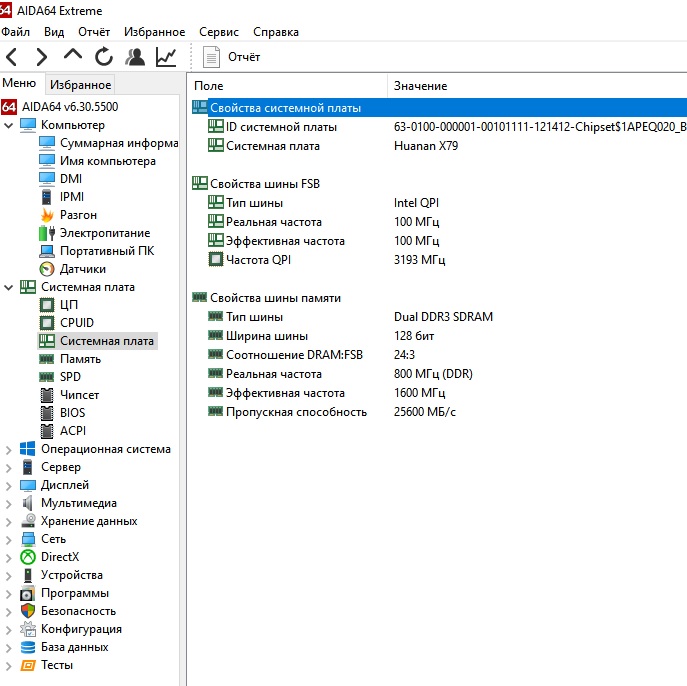Expand the Операционная система node
The image size is (687, 686).
point(8,449)
